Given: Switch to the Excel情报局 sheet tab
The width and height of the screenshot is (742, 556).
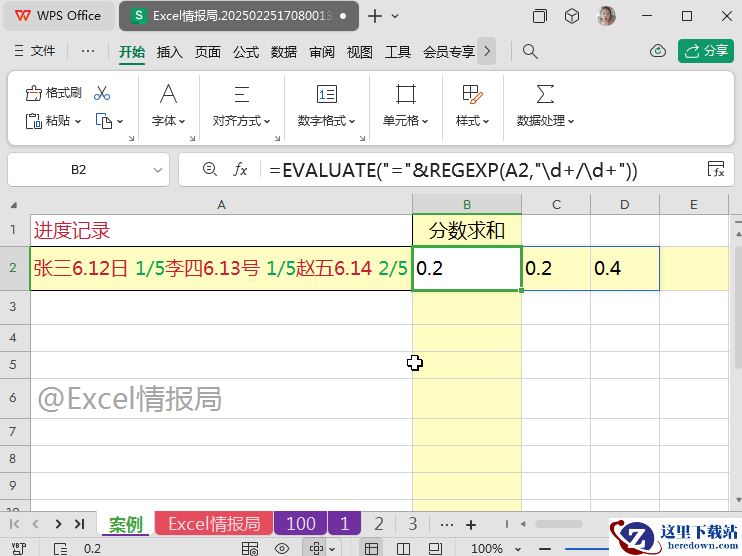Looking at the screenshot, I should [x=213, y=524].
